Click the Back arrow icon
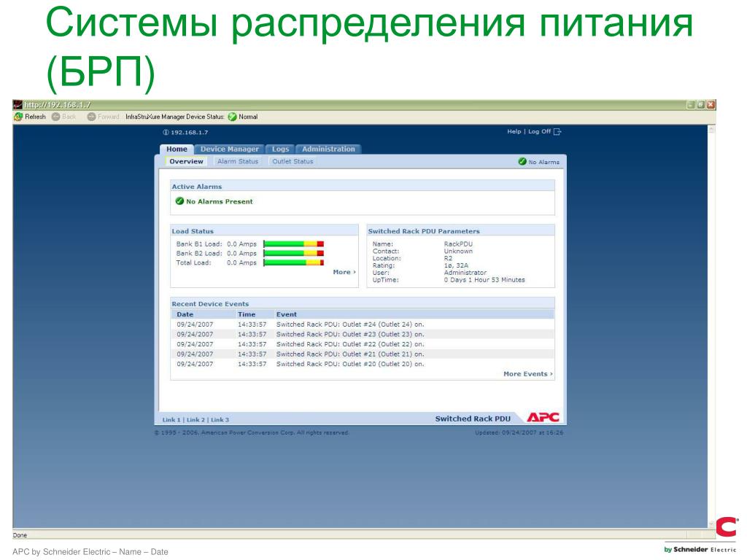The image size is (747, 560). [x=55, y=117]
